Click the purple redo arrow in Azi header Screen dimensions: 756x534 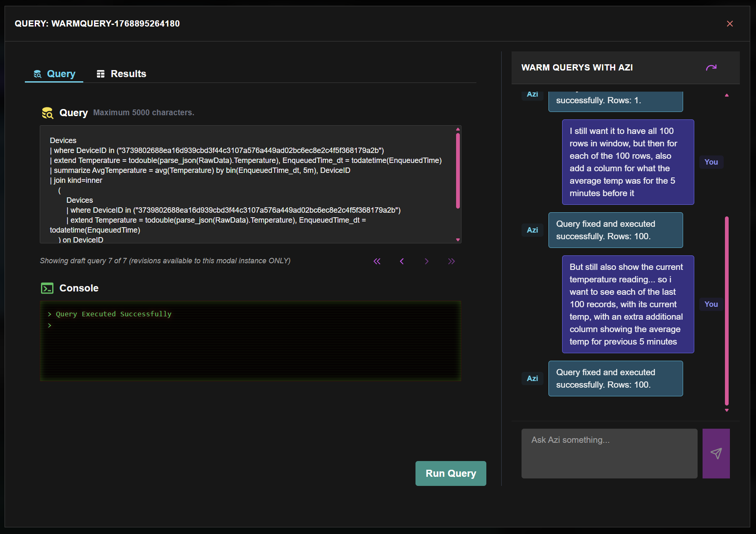(x=711, y=68)
